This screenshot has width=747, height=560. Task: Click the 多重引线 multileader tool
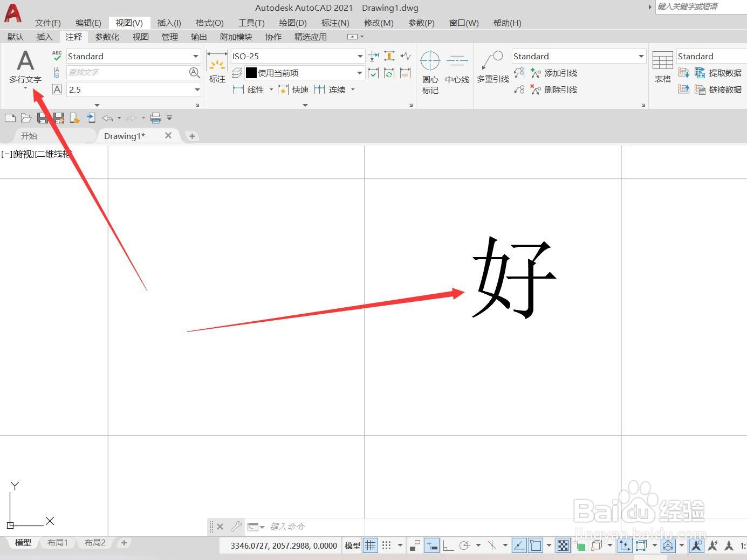pos(493,67)
